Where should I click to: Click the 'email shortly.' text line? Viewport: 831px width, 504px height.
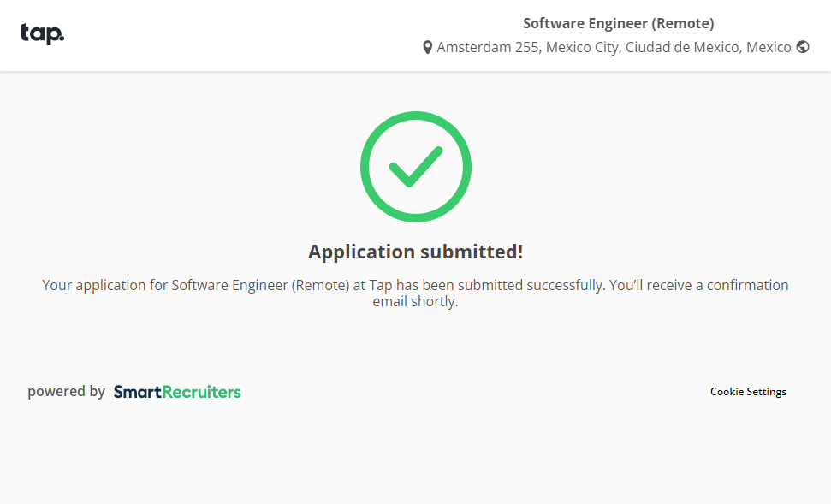(415, 302)
